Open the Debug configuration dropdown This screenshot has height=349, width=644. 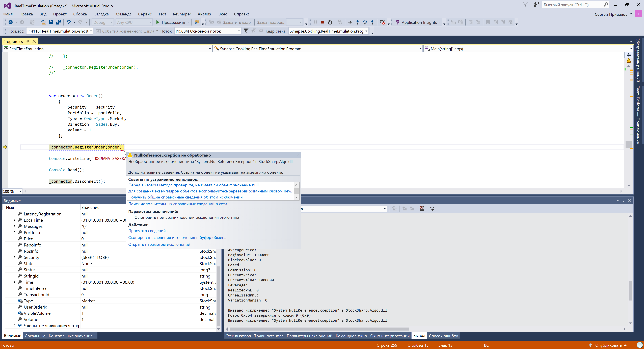pyautogui.click(x=103, y=22)
